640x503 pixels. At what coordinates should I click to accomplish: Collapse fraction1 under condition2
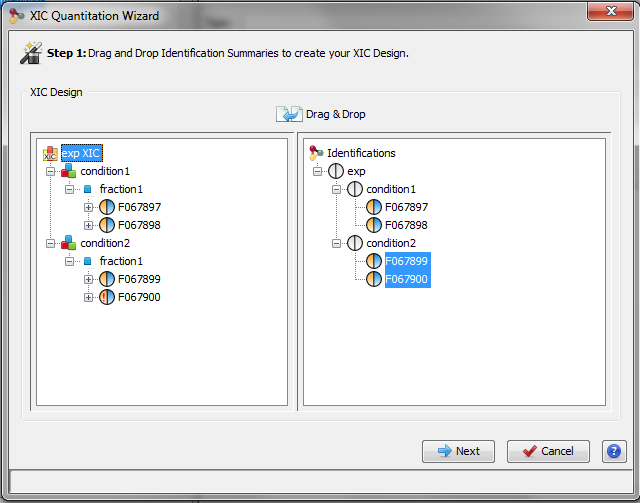coord(69,261)
